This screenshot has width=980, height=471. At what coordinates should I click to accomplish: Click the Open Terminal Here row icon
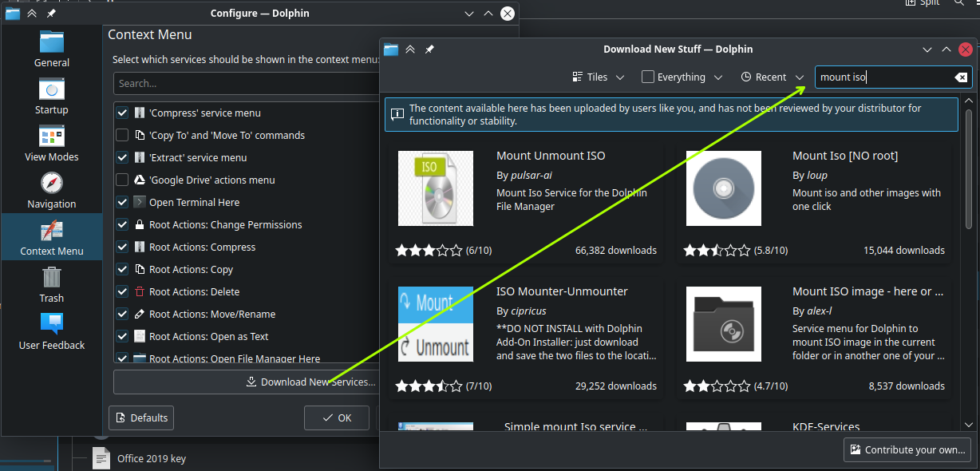140,203
